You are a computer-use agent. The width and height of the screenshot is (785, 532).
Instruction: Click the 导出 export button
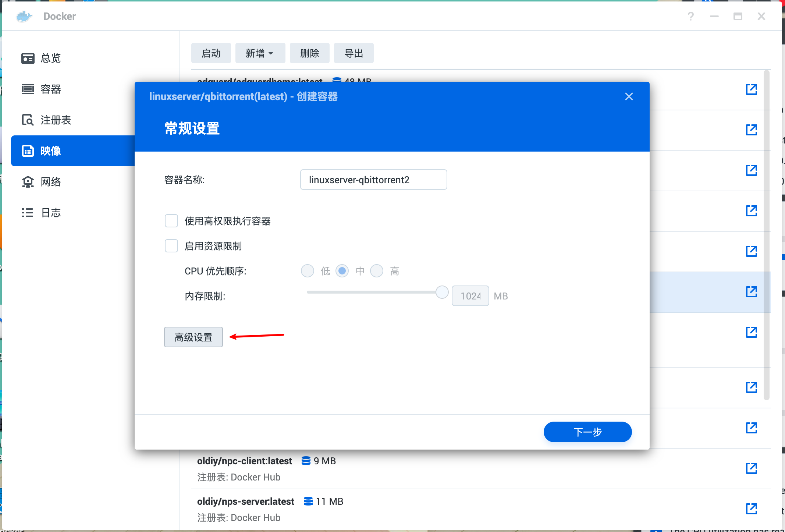354,53
